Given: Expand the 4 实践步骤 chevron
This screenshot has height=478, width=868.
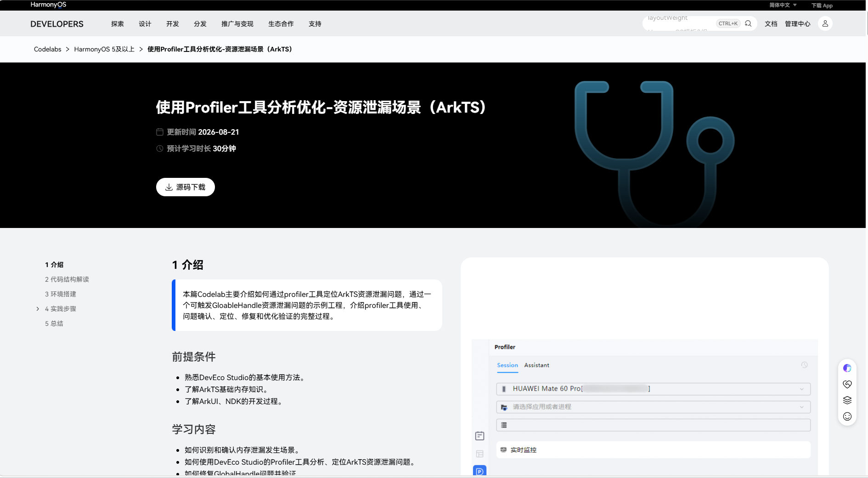Looking at the screenshot, I should tap(38, 309).
